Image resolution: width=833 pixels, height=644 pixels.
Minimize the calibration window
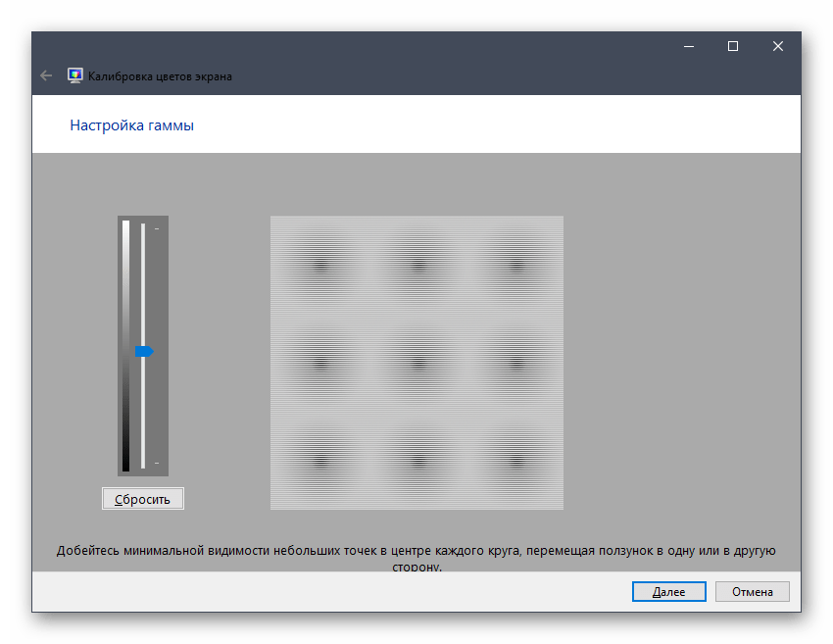[x=688, y=46]
